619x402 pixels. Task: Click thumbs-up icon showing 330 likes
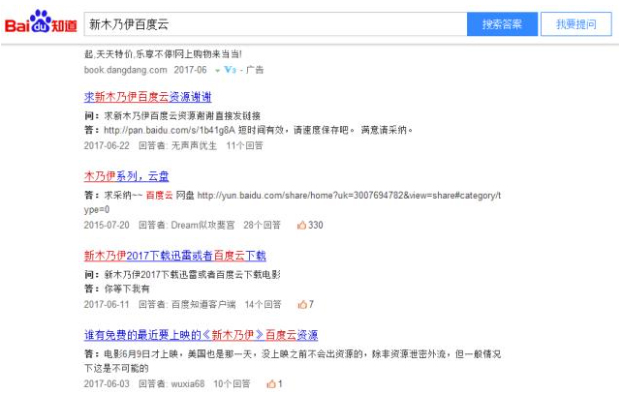300,225
